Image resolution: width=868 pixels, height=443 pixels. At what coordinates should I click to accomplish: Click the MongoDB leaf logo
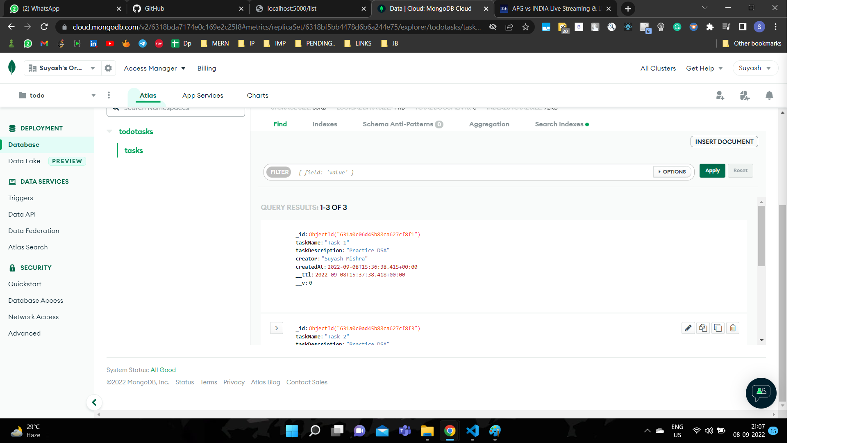pyautogui.click(x=12, y=68)
